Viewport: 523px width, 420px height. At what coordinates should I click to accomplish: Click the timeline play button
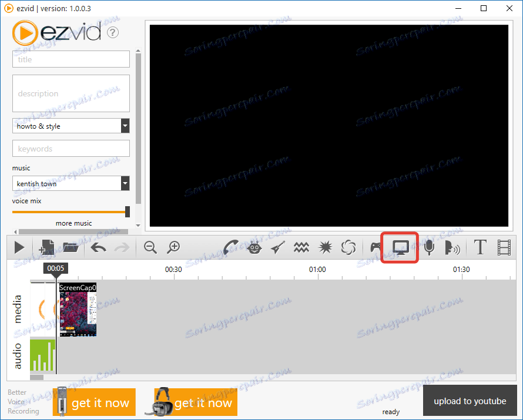(x=19, y=248)
